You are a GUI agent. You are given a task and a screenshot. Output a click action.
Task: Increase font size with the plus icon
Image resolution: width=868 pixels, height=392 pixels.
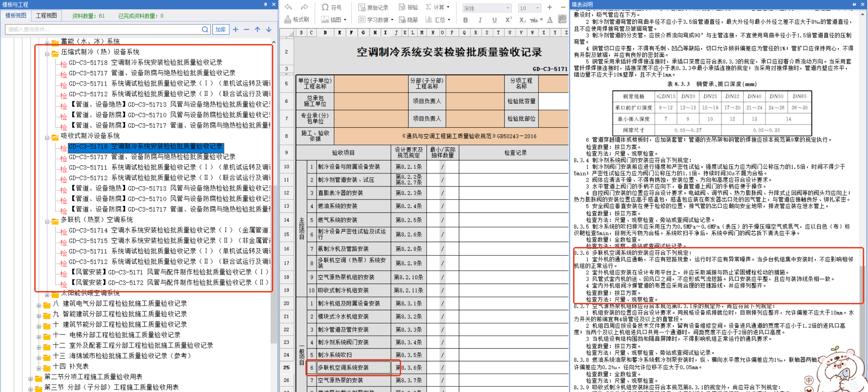[550, 7]
